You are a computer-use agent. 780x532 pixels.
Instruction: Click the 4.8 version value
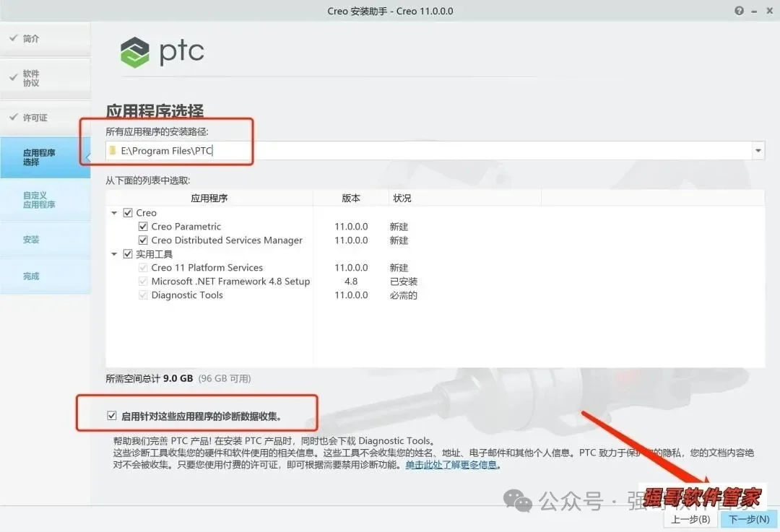click(x=351, y=282)
